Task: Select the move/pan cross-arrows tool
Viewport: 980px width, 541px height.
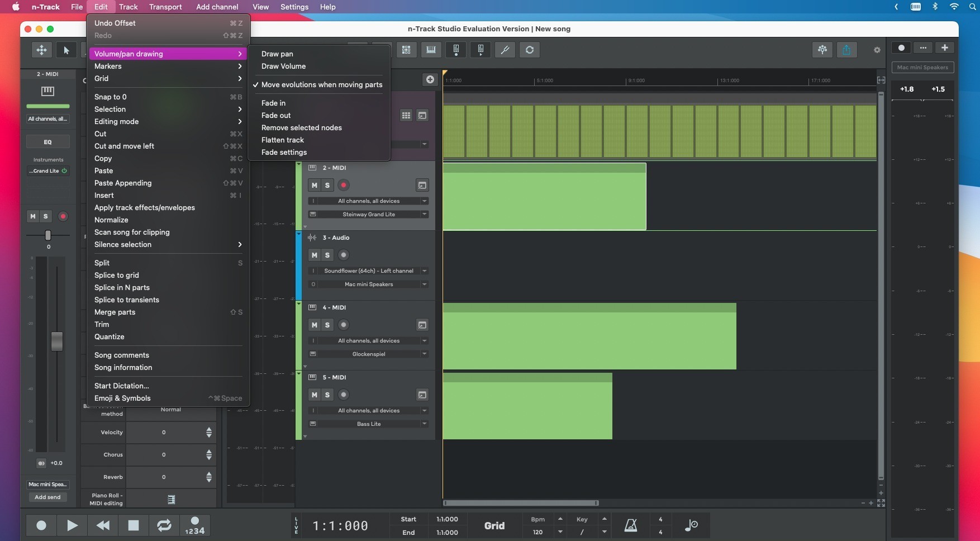Action: click(42, 50)
